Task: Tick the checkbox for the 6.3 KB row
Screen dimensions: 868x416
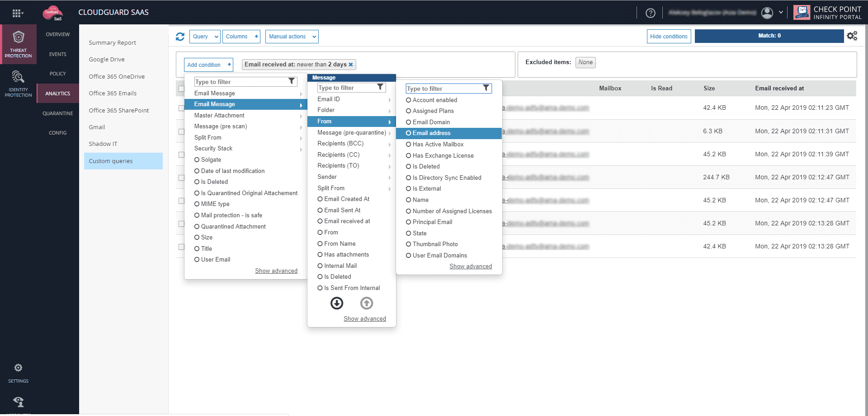Action: (x=181, y=131)
